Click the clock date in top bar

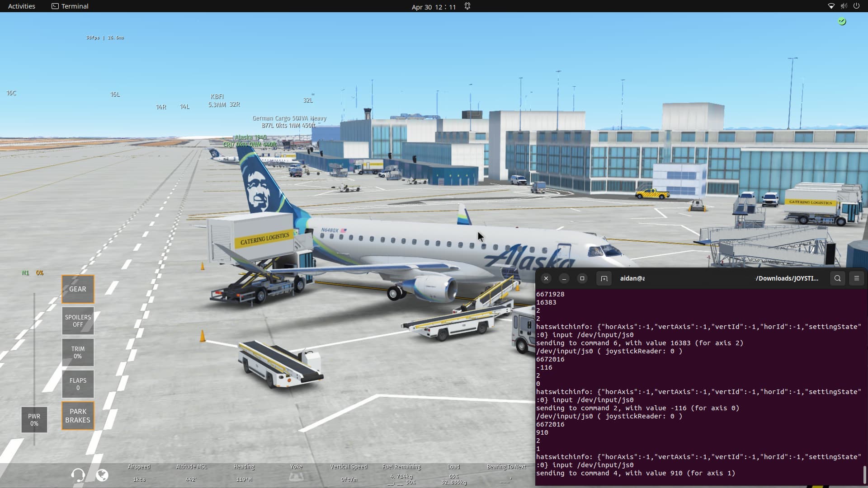coord(433,7)
